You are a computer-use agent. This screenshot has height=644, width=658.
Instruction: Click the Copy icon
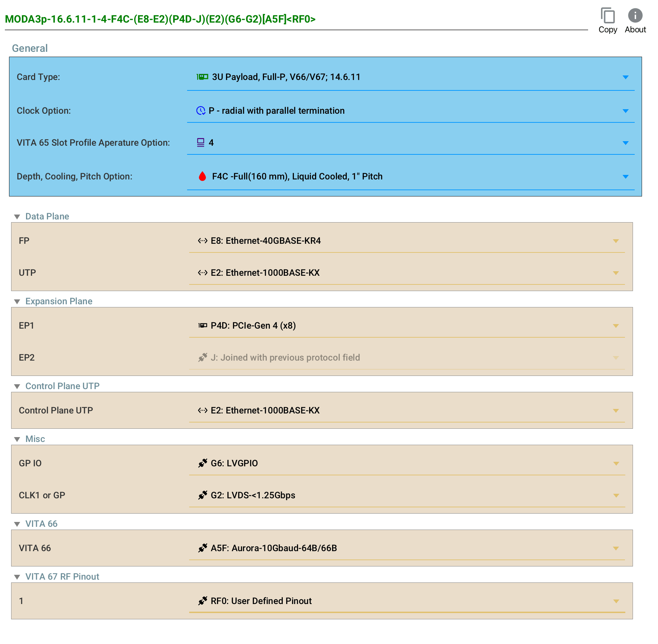coord(608,16)
